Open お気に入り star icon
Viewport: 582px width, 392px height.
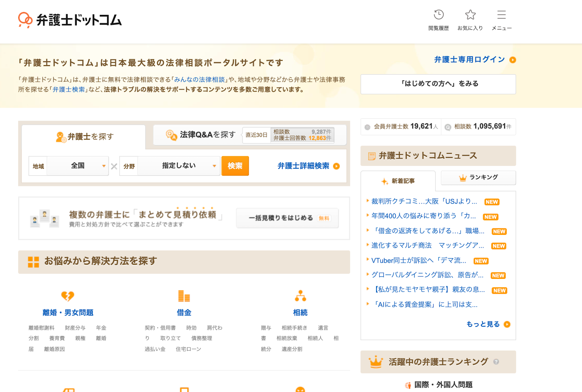pyautogui.click(x=470, y=15)
